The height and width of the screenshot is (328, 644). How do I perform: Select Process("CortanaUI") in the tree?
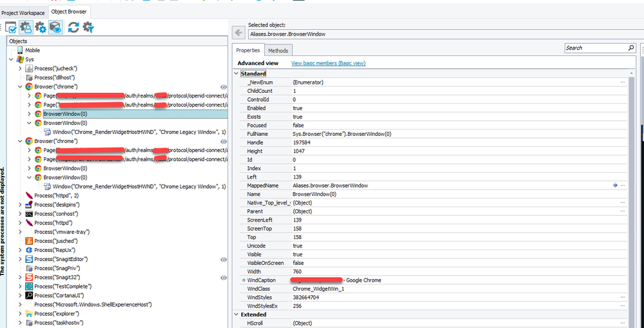(59, 295)
